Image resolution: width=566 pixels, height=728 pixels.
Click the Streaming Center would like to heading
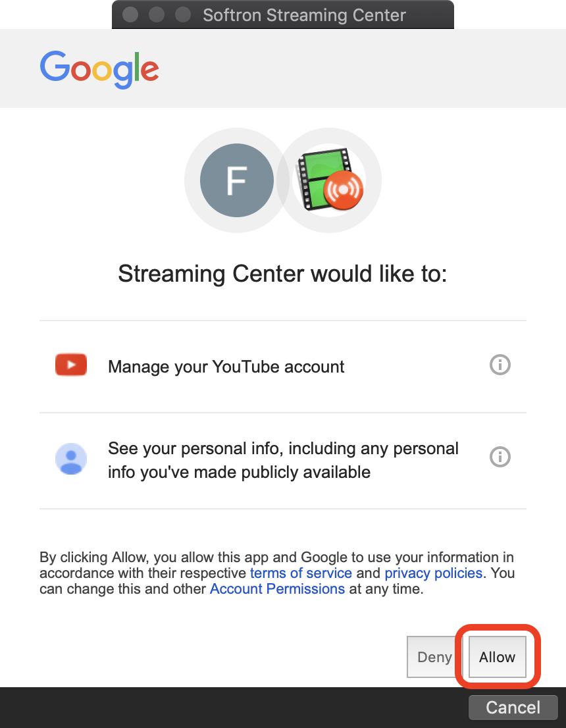click(282, 273)
